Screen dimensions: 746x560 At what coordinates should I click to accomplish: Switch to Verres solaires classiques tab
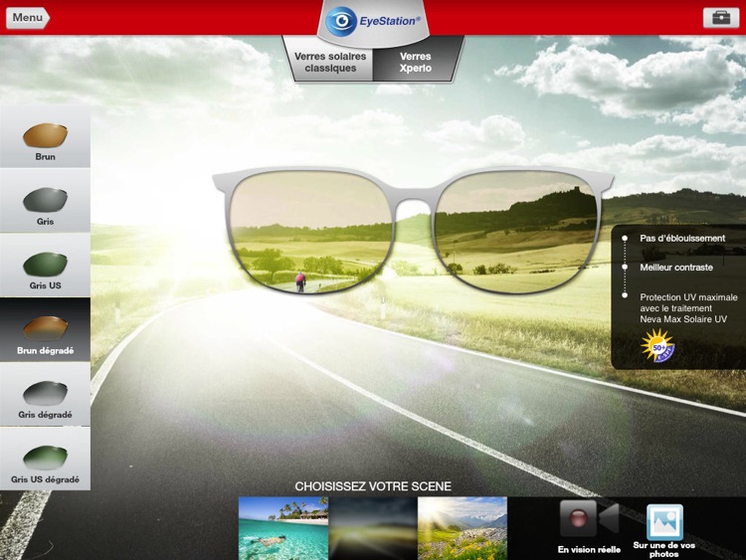[330, 62]
